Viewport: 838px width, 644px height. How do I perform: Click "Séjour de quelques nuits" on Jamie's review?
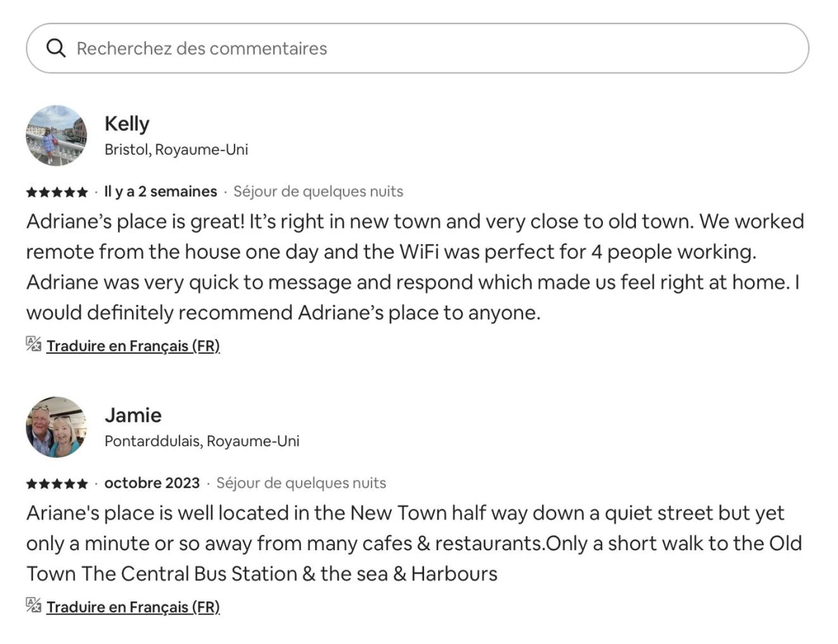tap(301, 483)
